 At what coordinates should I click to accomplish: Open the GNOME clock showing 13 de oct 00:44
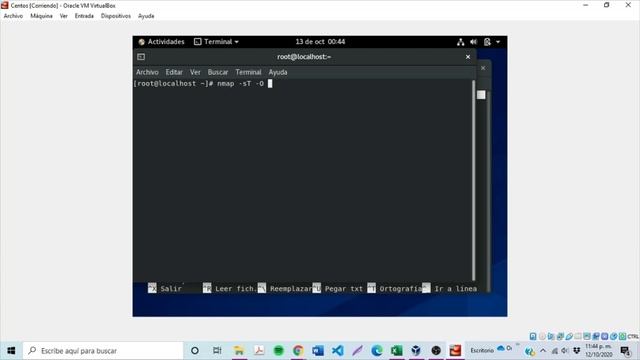[320, 42]
